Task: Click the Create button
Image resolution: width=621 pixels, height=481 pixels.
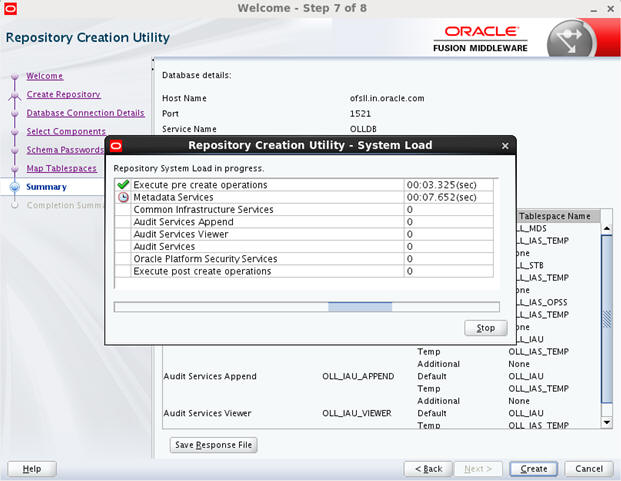Action: click(533, 469)
